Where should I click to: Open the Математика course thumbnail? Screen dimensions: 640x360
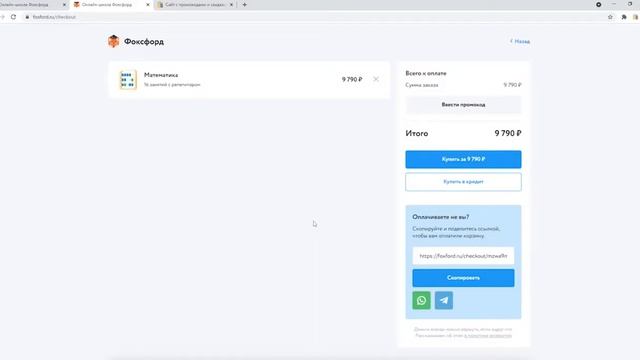point(128,80)
